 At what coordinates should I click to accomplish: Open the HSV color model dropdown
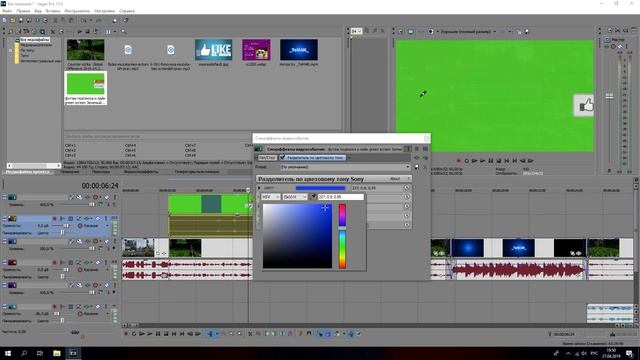tap(271, 197)
